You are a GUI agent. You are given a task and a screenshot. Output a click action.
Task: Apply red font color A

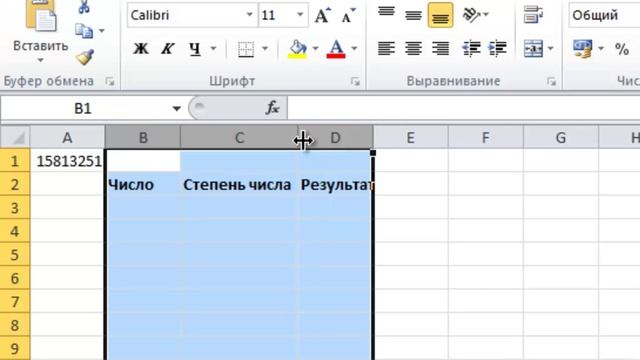(336, 49)
